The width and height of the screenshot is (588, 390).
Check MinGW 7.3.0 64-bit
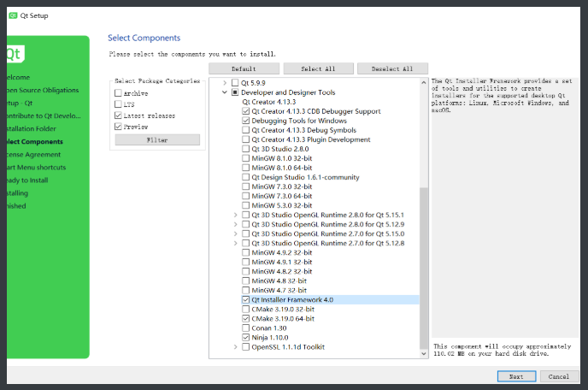pos(245,196)
